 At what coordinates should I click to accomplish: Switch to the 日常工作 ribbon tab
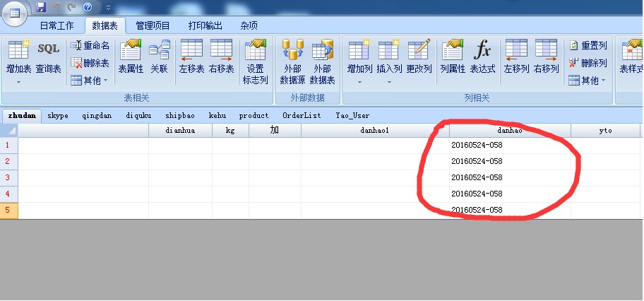coord(56,25)
